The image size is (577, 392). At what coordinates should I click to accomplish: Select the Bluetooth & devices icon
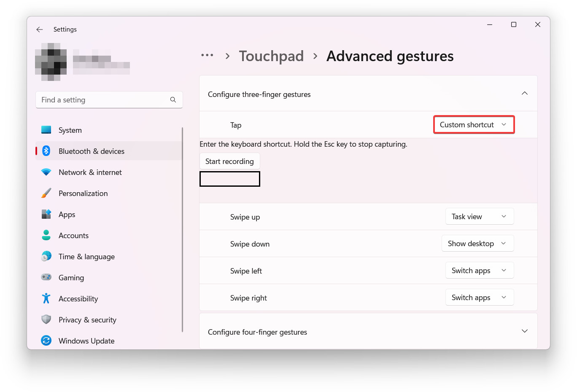(x=46, y=151)
